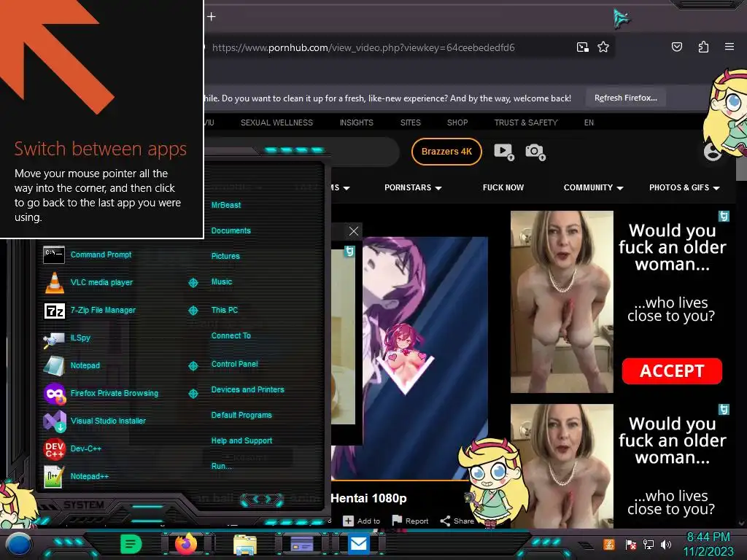Open the INSIGHTS nav link

click(x=356, y=122)
